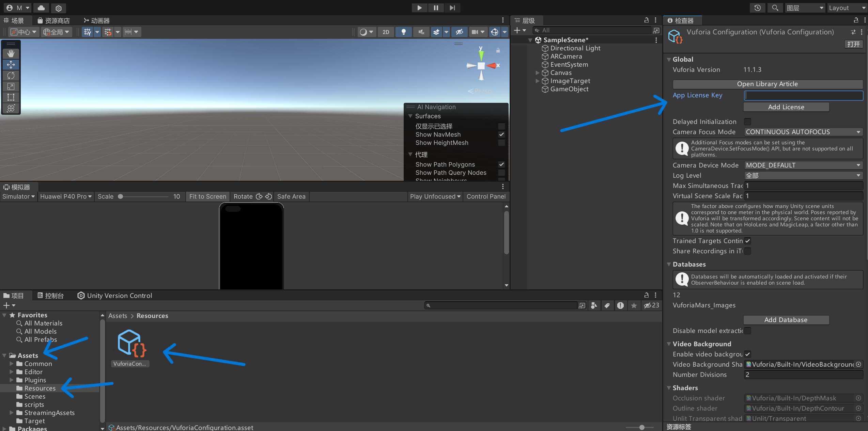Switch to the 动画器 tab
This screenshot has width=868, height=431.
tap(97, 20)
